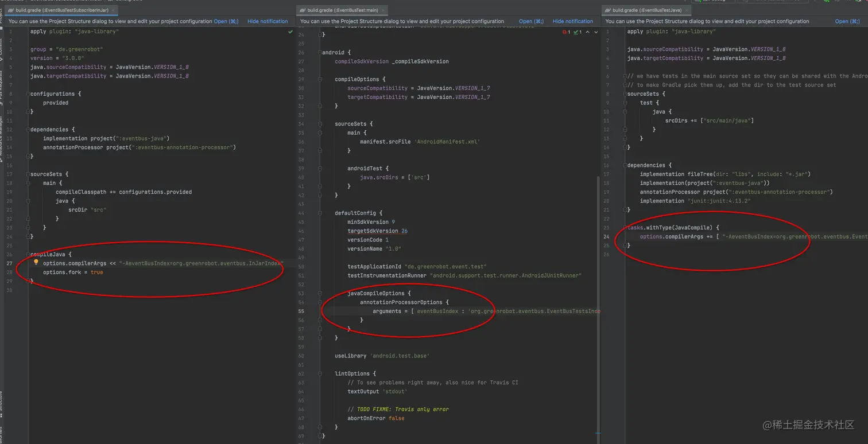Click the 'testApplicationId' line
This screenshot has height=444, width=868.
[x=417, y=267]
